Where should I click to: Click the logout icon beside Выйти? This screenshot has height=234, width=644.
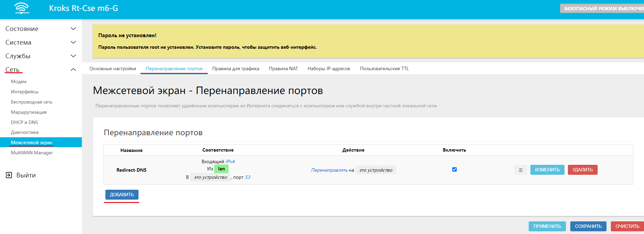pos(9,175)
